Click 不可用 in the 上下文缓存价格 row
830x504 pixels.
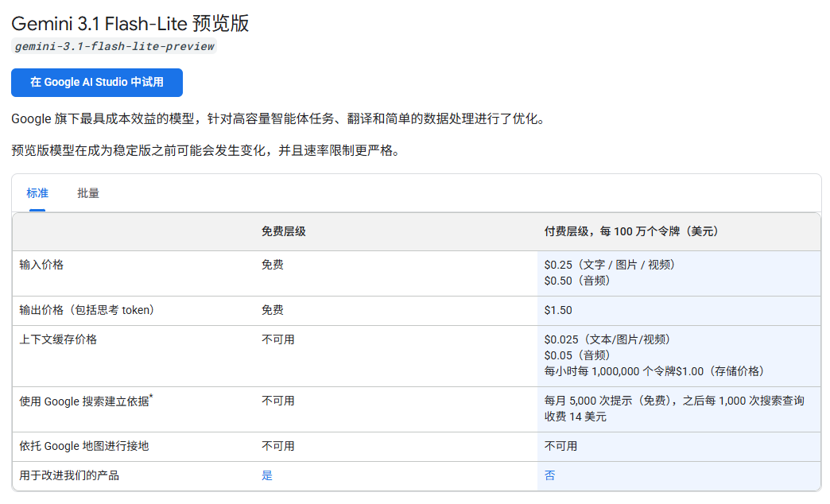point(278,340)
